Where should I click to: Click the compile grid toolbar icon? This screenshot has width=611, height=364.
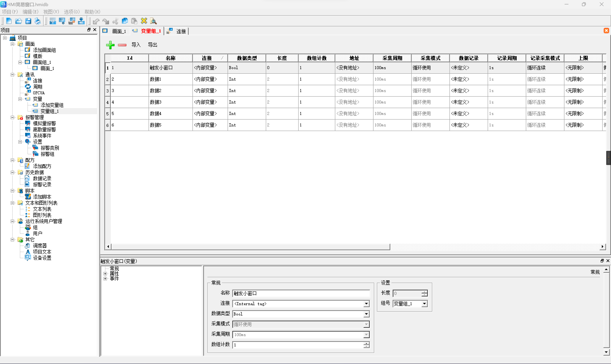[53, 21]
